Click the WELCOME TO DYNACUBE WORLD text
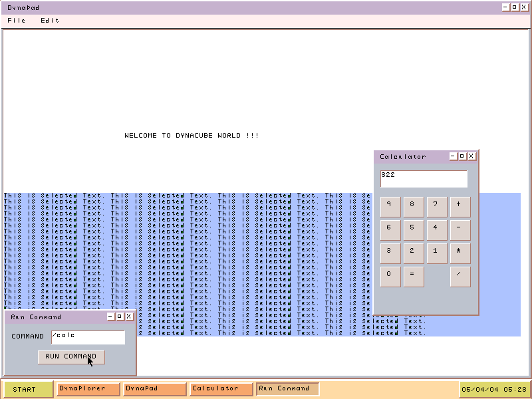 192,136
